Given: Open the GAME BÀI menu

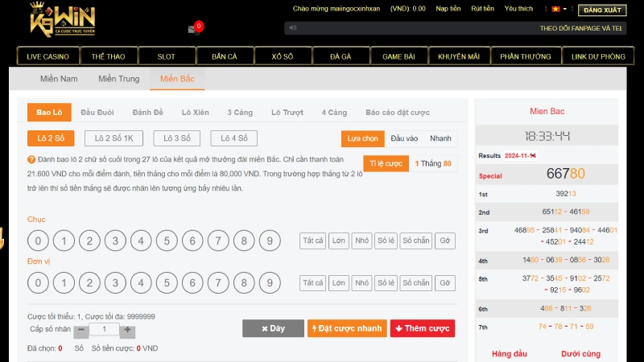Looking at the screenshot, I should (x=398, y=56).
